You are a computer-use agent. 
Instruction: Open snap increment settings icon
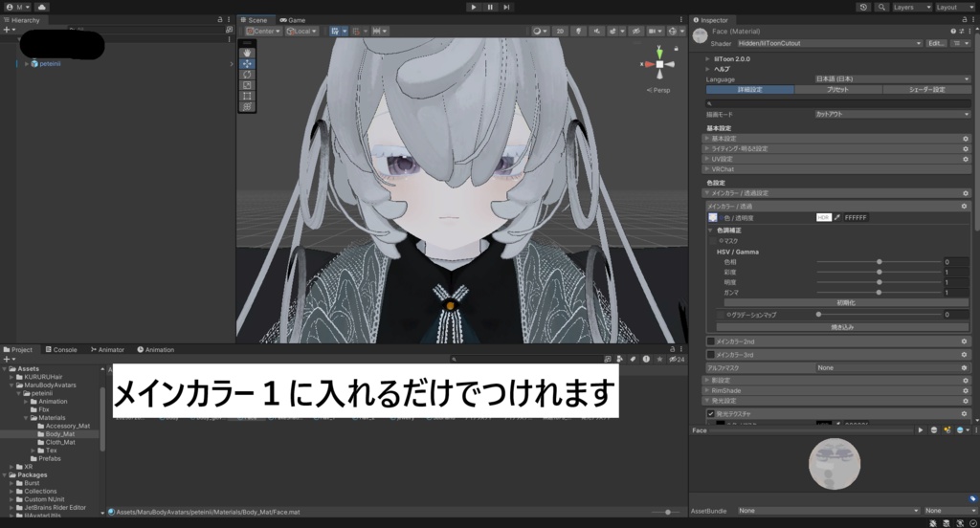pos(379,32)
